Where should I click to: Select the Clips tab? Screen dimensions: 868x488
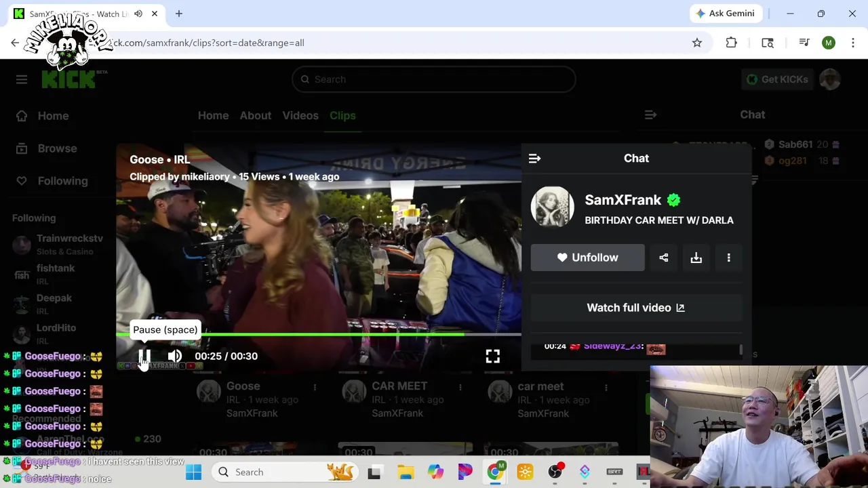[x=342, y=115]
